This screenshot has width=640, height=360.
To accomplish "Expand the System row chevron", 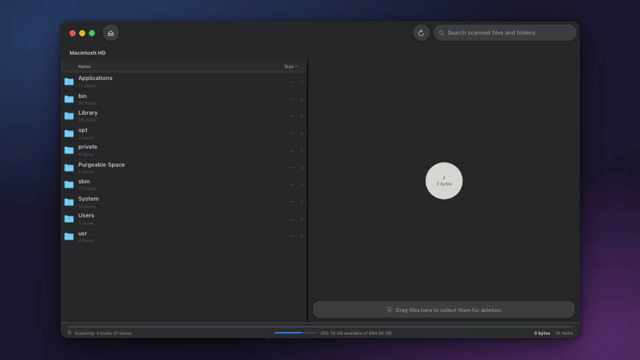I will click(302, 202).
